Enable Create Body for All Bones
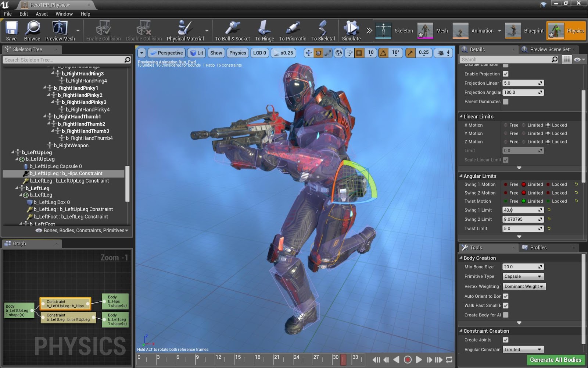588x368 pixels. 506,315
